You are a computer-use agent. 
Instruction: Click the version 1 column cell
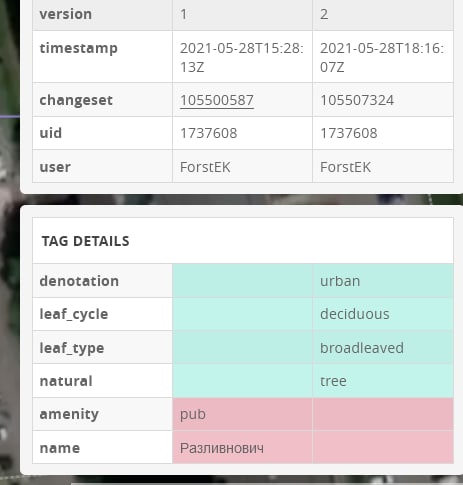tap(242, 15)
